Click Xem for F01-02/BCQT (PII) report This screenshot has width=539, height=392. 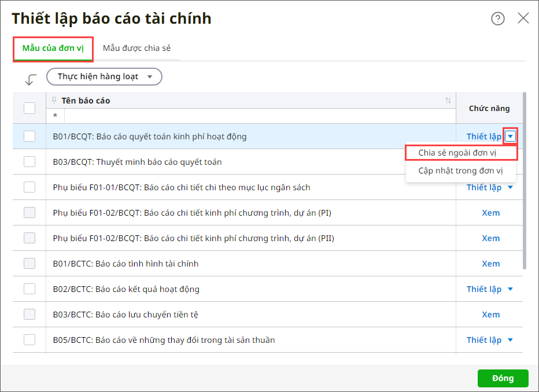click(x=490, y=238)
